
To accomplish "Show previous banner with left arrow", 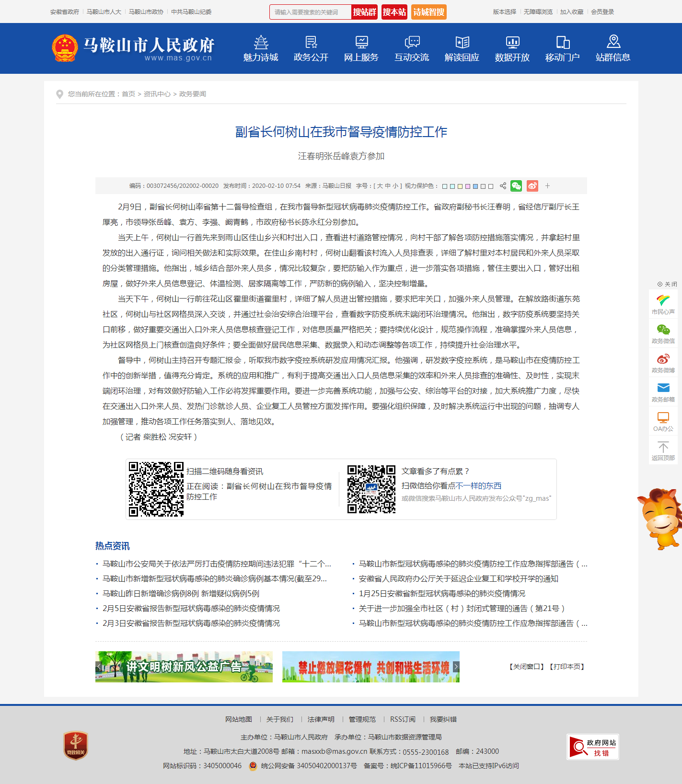I will tap(99, 667).
